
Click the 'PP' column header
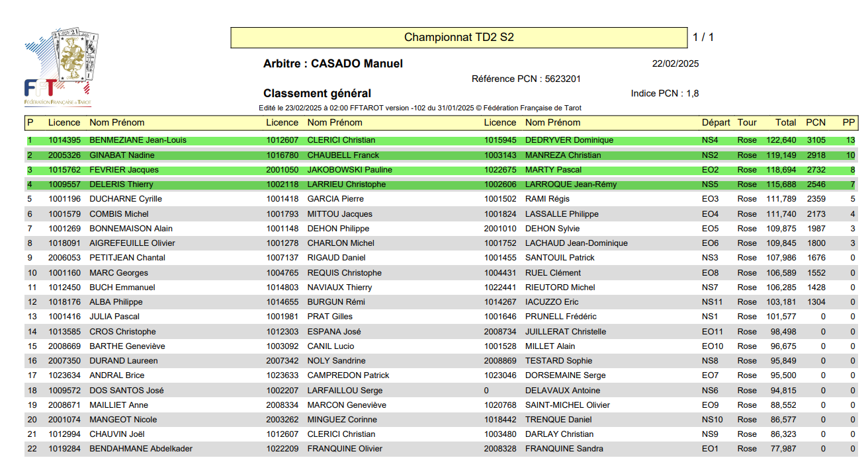[x=849, y=123]
